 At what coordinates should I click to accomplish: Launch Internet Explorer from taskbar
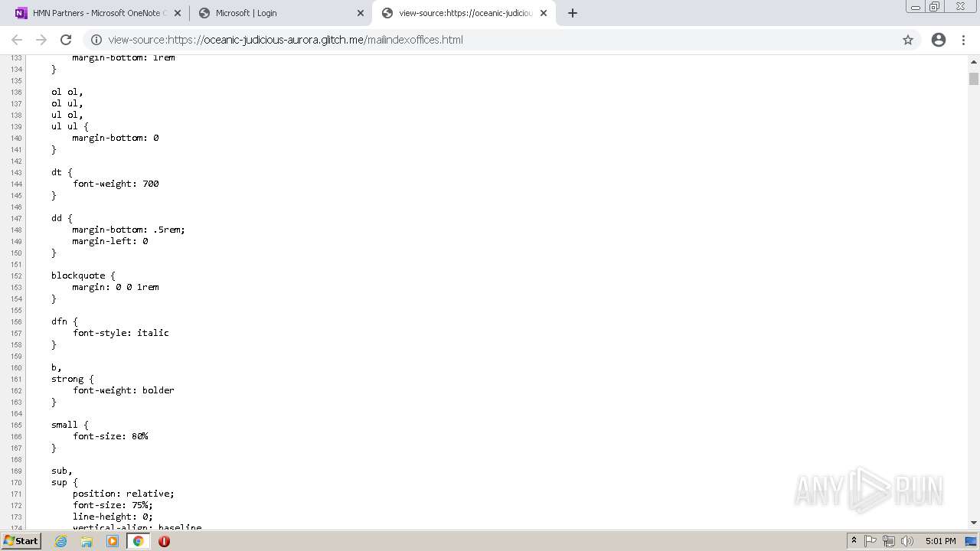tap(60, 541)
